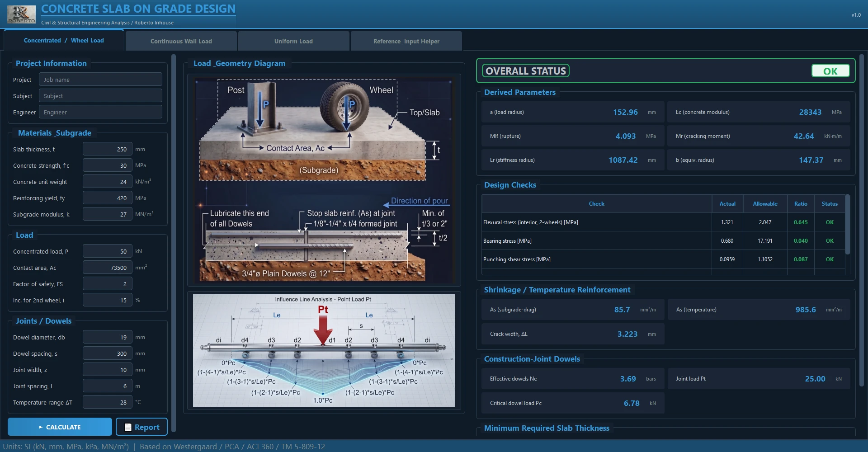Click the Effective dowels Ne value 3.69
Viewport: 868px width, 452px height.
click(628, 379)
